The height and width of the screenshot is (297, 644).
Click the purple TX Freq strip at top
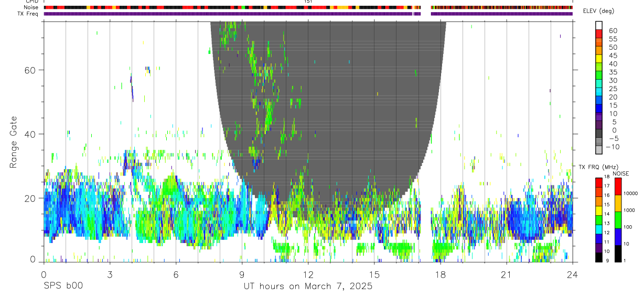point(308,14)
